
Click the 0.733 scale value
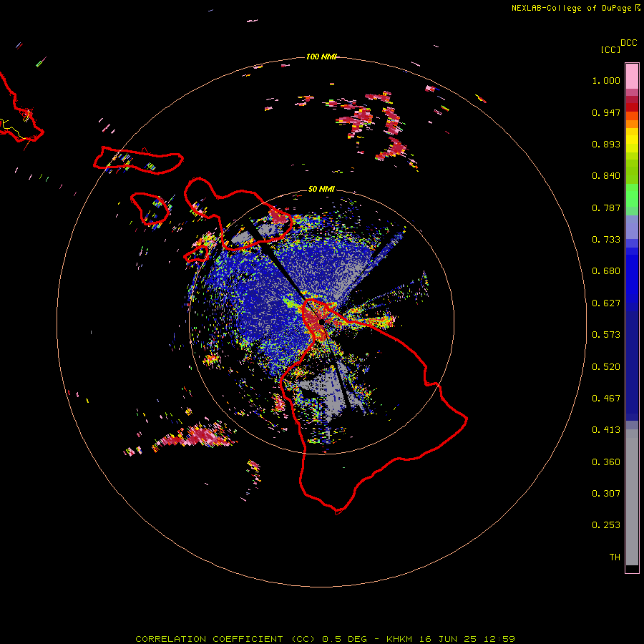(x=606, y=240)
